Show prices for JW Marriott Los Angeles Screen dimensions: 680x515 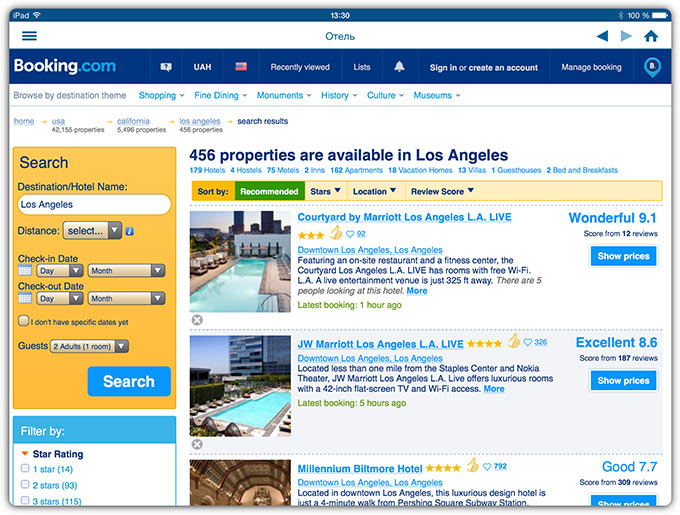click(x=623, y=380)
